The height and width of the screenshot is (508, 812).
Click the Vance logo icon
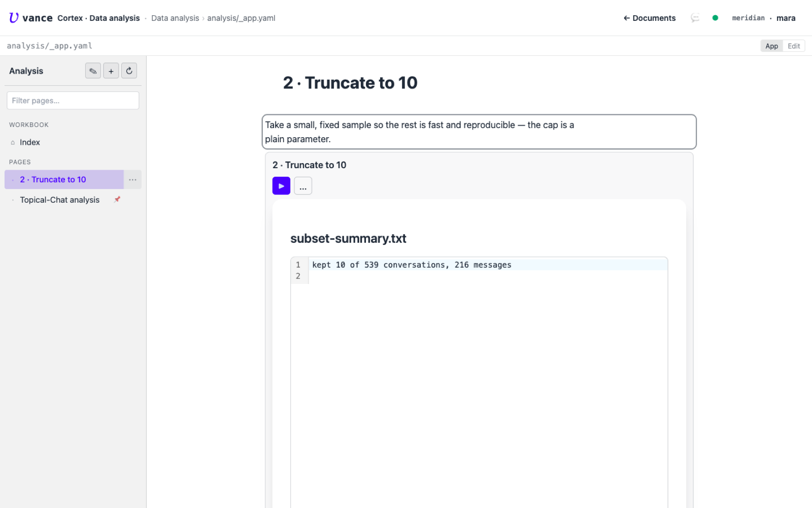click(x=14, y=18)
